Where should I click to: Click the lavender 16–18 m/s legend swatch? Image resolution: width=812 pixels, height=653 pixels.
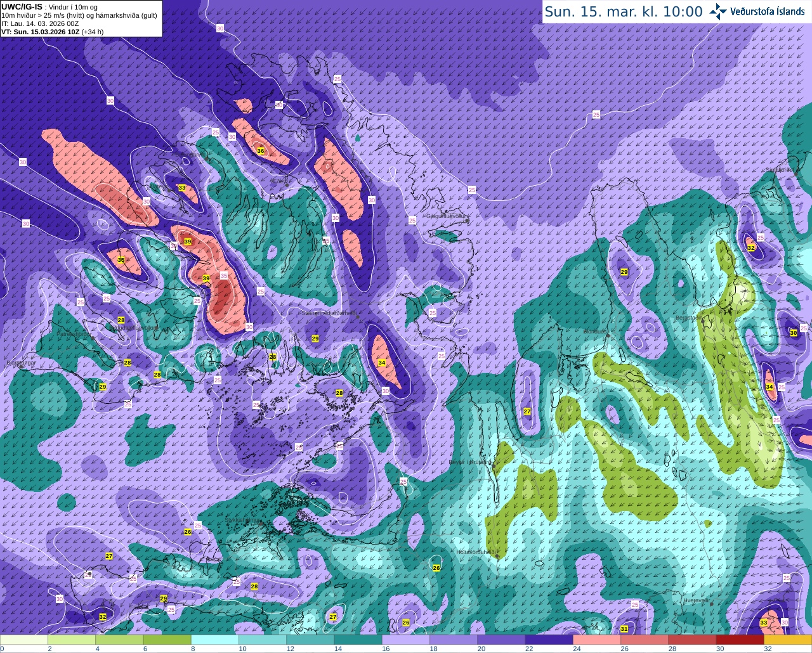tap(405, 640)
